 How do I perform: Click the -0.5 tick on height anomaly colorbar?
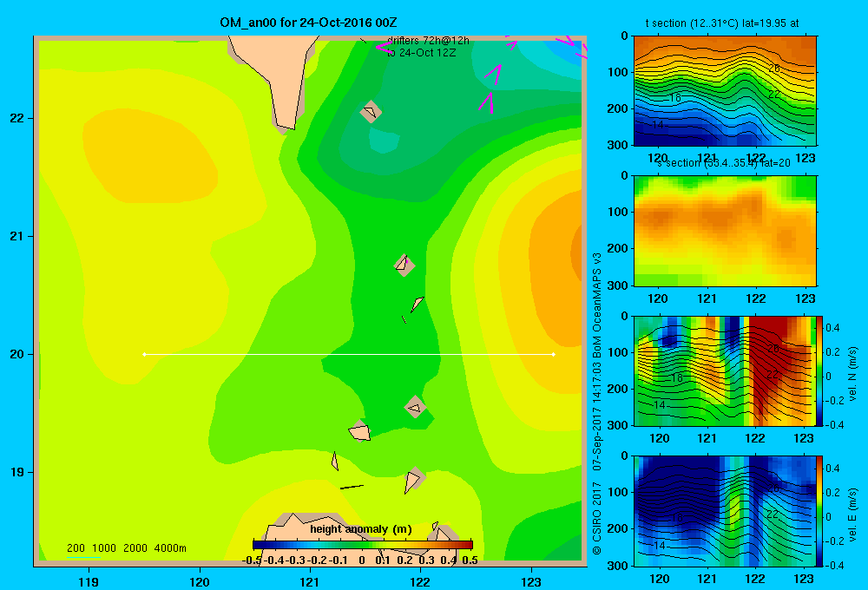pos(252,560)
